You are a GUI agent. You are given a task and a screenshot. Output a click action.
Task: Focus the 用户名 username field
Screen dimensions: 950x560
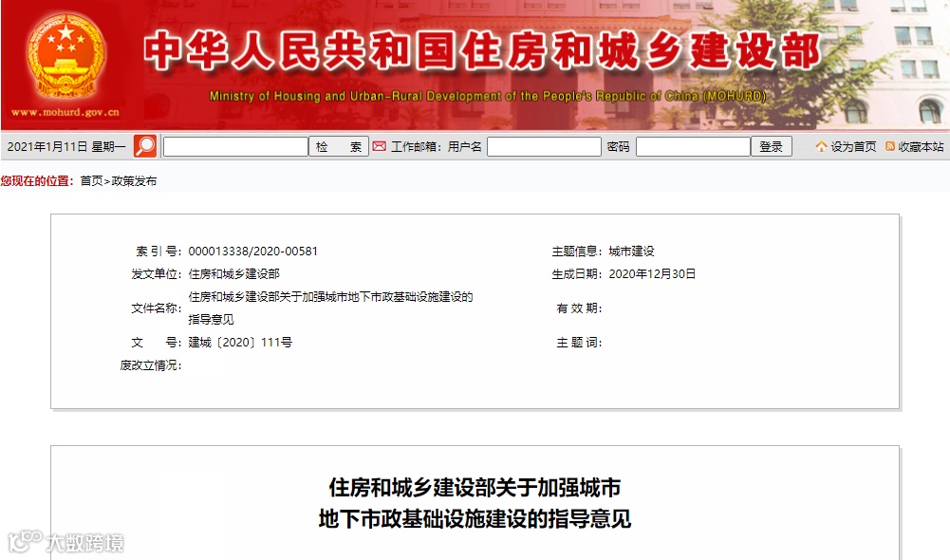point(544,147)
